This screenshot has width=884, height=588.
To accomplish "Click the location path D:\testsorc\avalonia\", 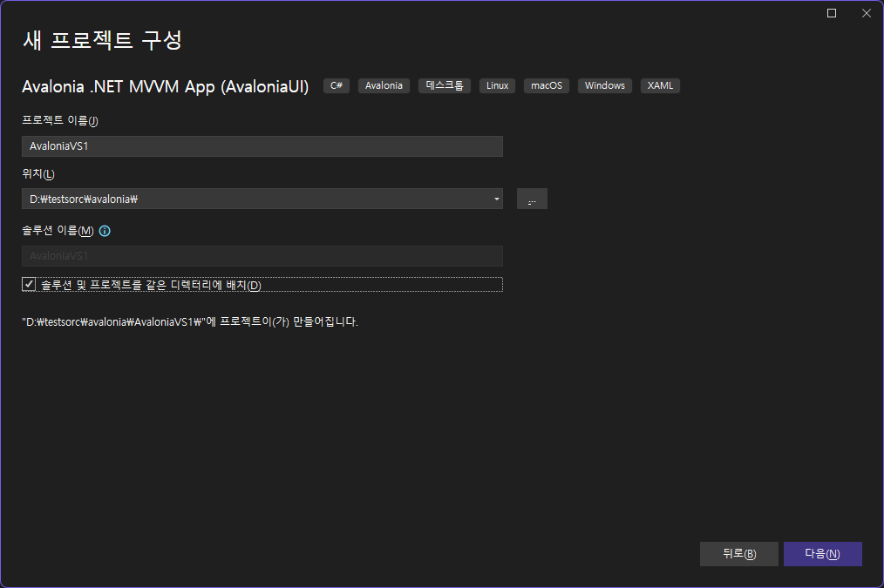I will coord(84,199).
